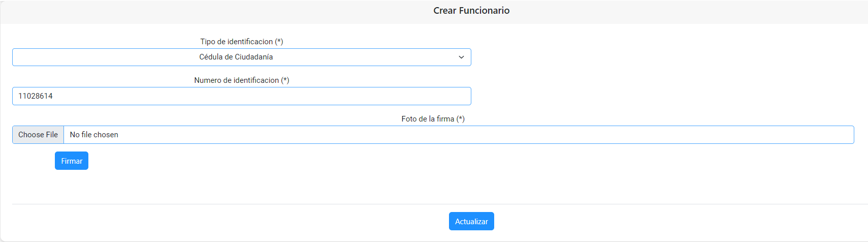Click the Foto de la firma (*) label
Screen dimensions: 868x242
(433, 119)
